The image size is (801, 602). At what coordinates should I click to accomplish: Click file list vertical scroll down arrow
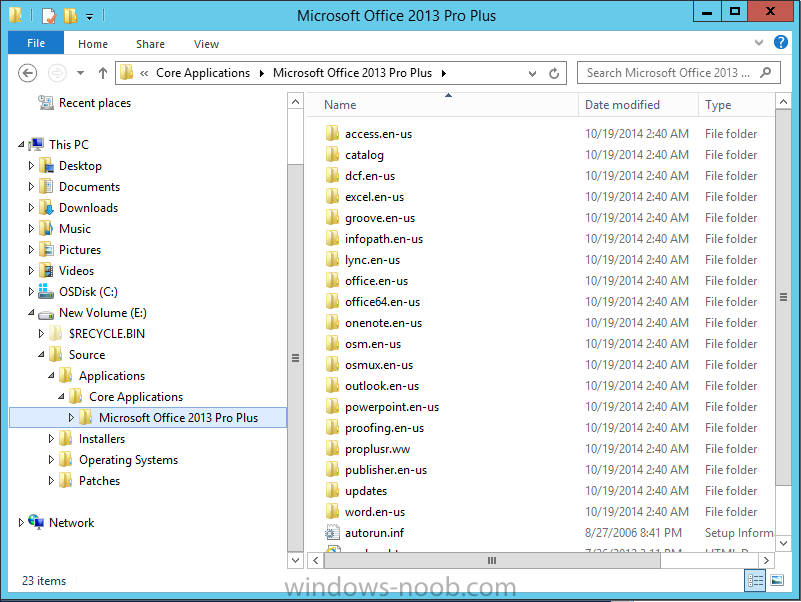pyautogui.click(x=783, y=543)
